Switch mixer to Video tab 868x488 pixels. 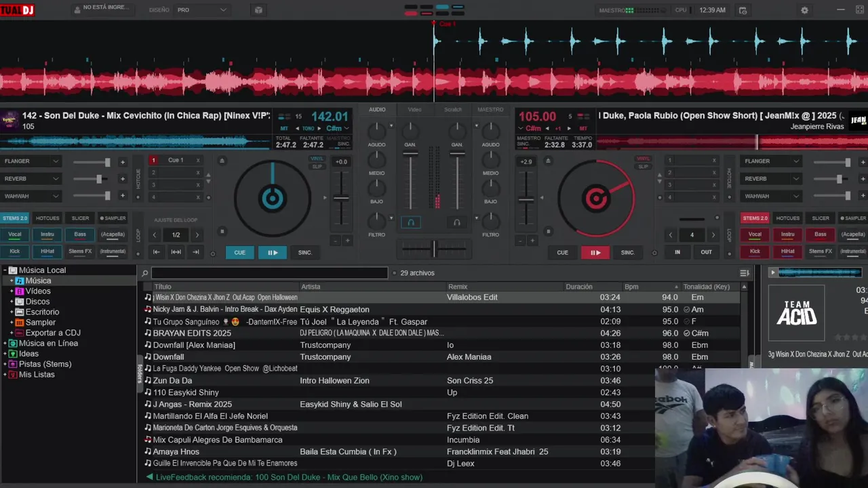pyautogui.click(x=414, y=109)
